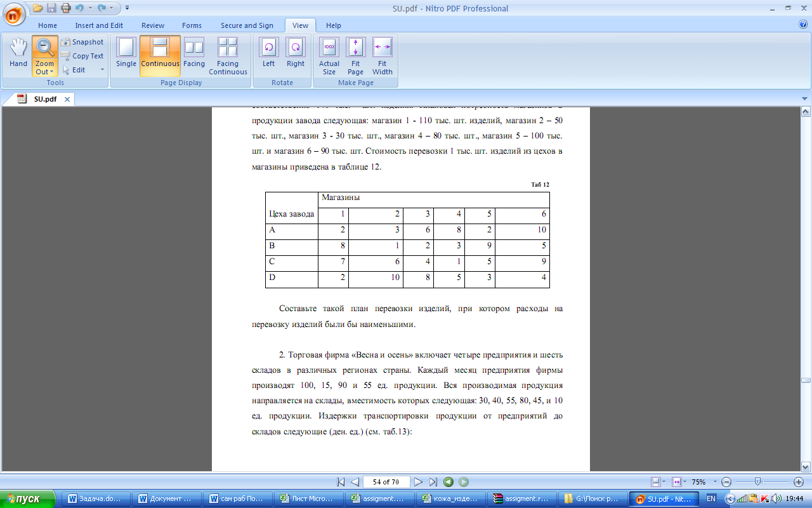Click the zoom in plus button
Image resolution: width=812 pixels, height=508 pixels.
coord(798,482)
